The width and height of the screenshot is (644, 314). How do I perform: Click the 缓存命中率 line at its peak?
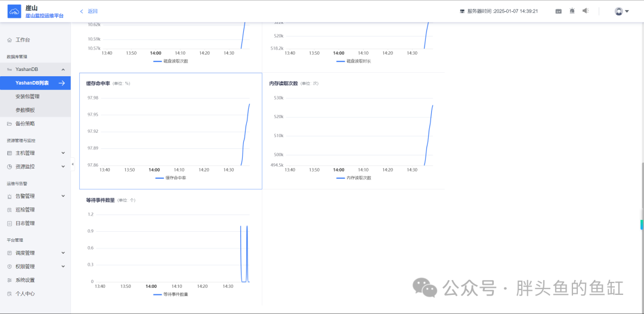(249, 105)
